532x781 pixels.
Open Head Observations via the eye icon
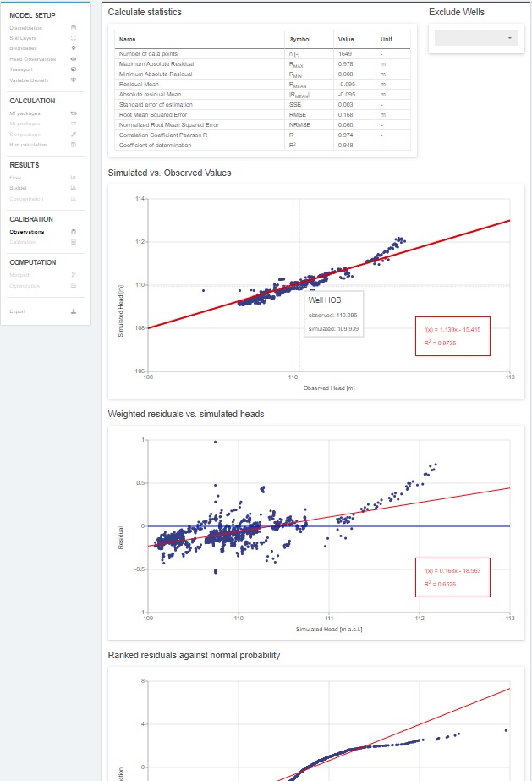[x=75, y=59]
